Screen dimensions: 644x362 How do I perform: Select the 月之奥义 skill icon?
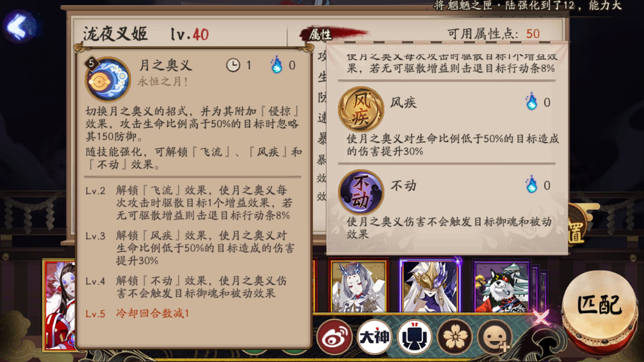[x=107, y=79]
